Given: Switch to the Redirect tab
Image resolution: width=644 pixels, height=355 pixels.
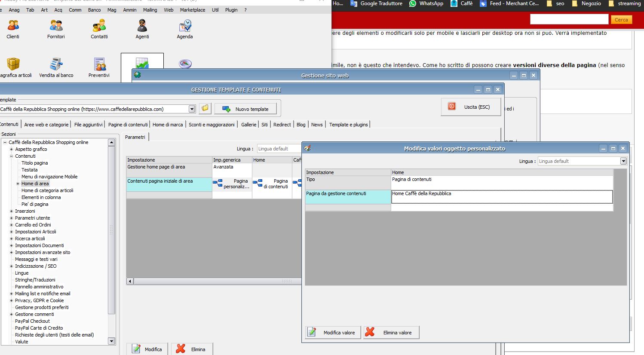Looking at the screenshot, I should (282, 125).
